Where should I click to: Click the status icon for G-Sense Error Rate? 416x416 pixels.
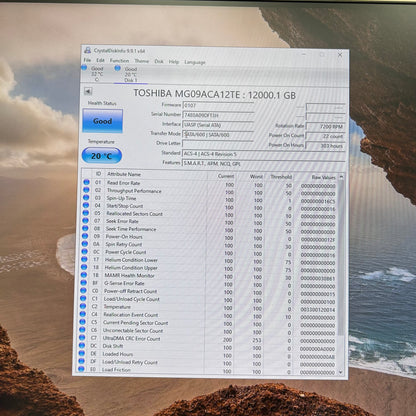click(84, 283)
